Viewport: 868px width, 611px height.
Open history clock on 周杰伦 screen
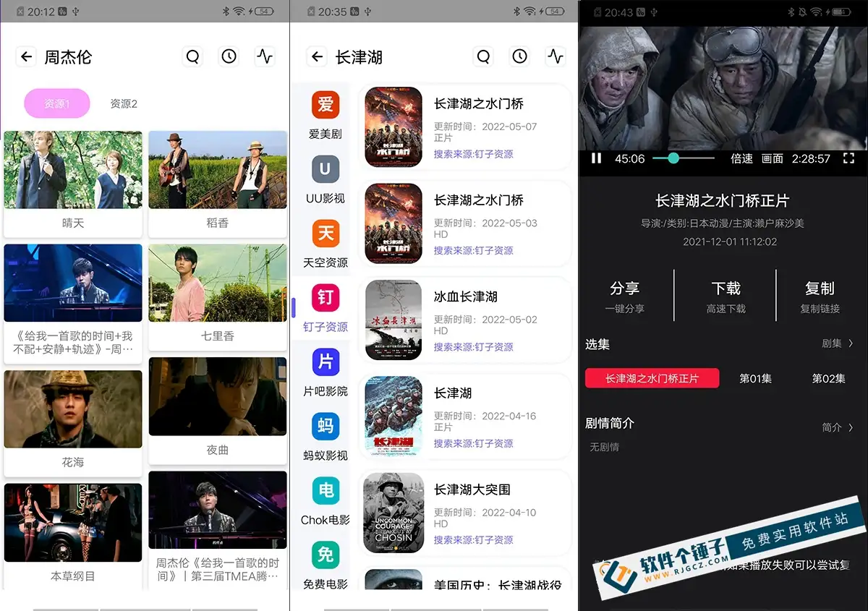(x=229, y=56)
